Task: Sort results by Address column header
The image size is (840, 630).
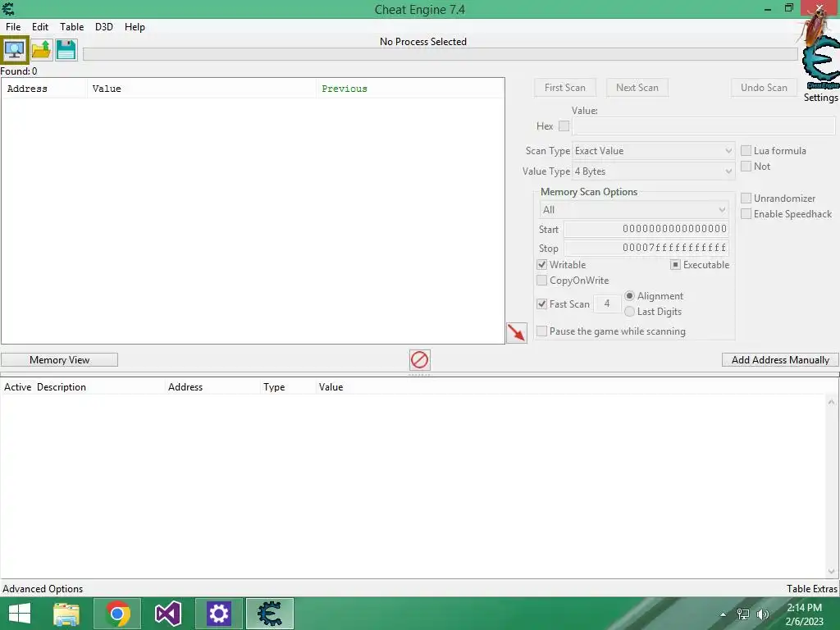Action: tap(44, 89)
